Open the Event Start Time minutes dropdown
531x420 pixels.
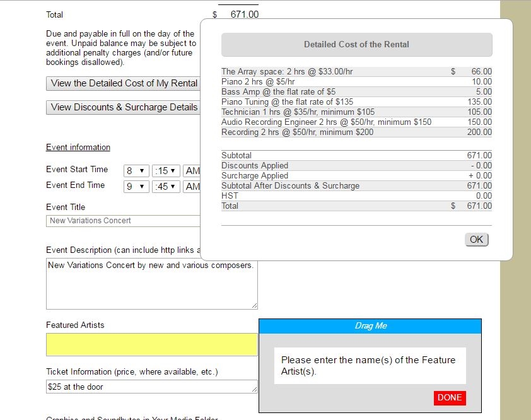[166, 171]
